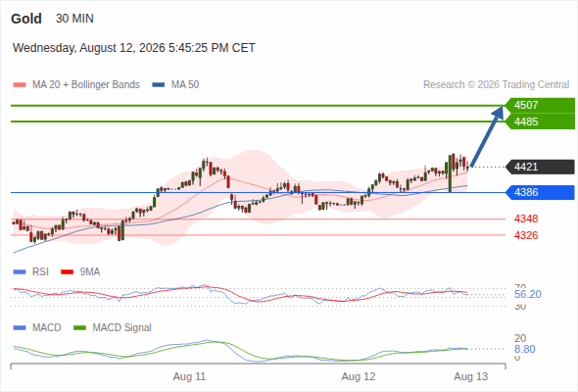Click the RSI value 56.20
Viewport: 578px width, 392px height.
[x=528, y=294]
